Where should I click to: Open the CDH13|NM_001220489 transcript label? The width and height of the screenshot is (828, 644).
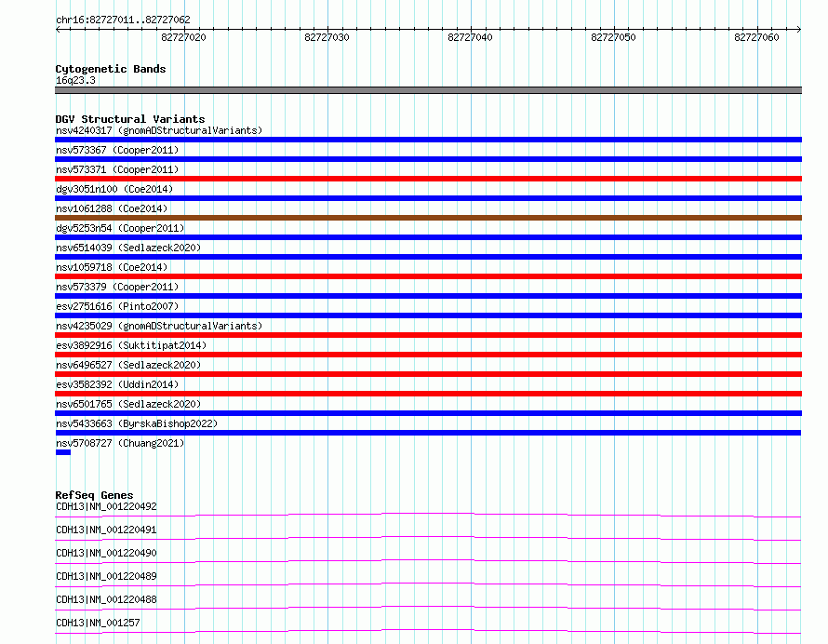click(x=106, y=576)
